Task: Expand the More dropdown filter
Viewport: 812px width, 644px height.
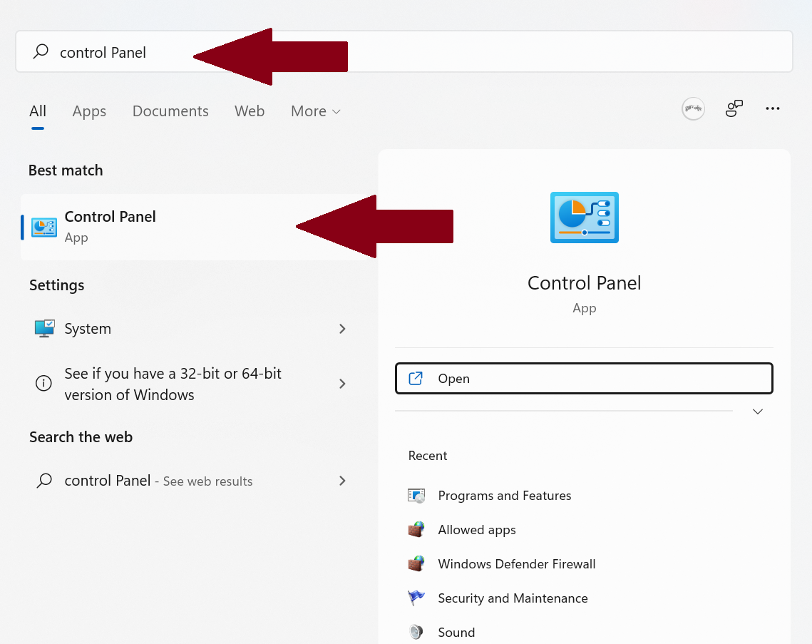Action: pyautogui.click(x=315, y=111)
